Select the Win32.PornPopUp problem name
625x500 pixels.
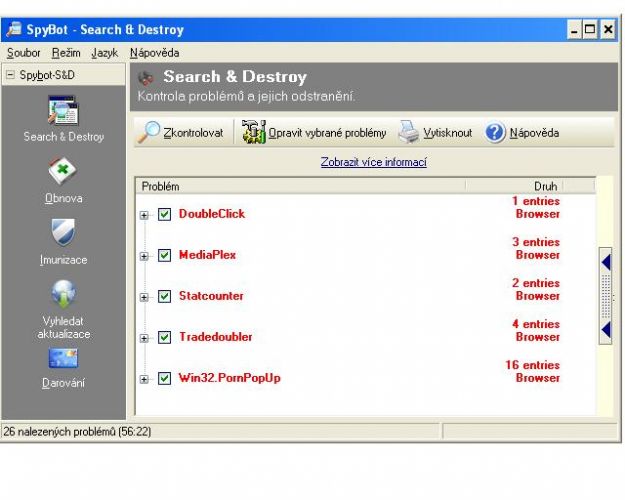coord(230,378)
